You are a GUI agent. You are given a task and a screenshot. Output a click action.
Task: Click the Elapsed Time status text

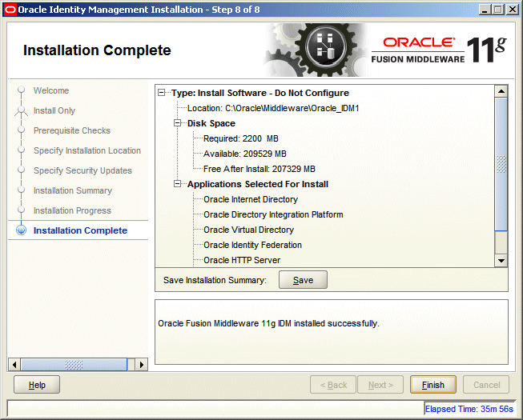469,409
